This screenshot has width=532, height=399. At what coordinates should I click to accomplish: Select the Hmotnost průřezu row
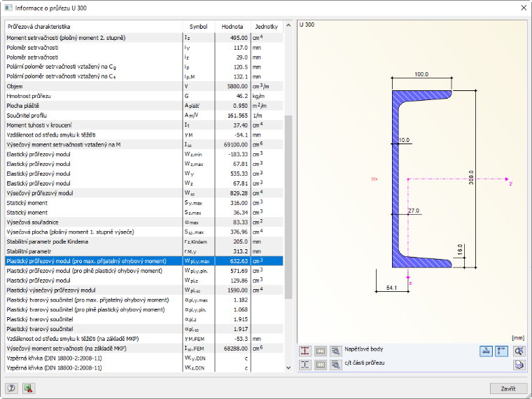click(144, 96)
